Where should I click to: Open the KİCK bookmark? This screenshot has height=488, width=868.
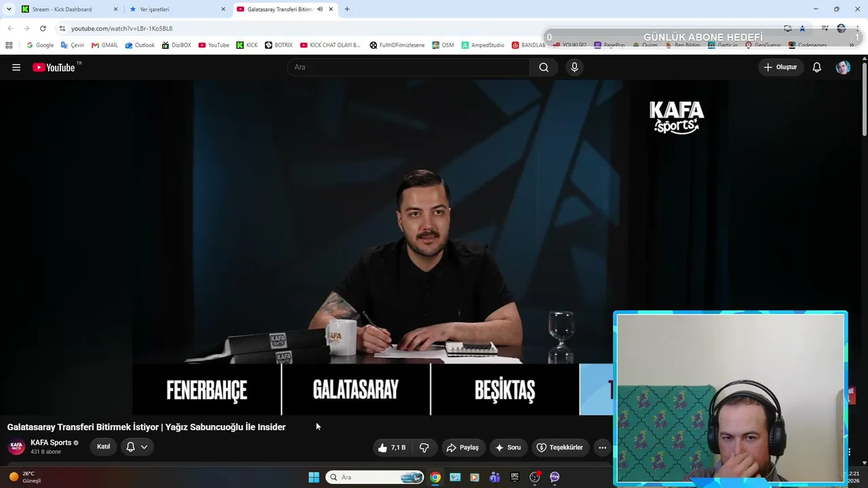[x=248, y=45]
